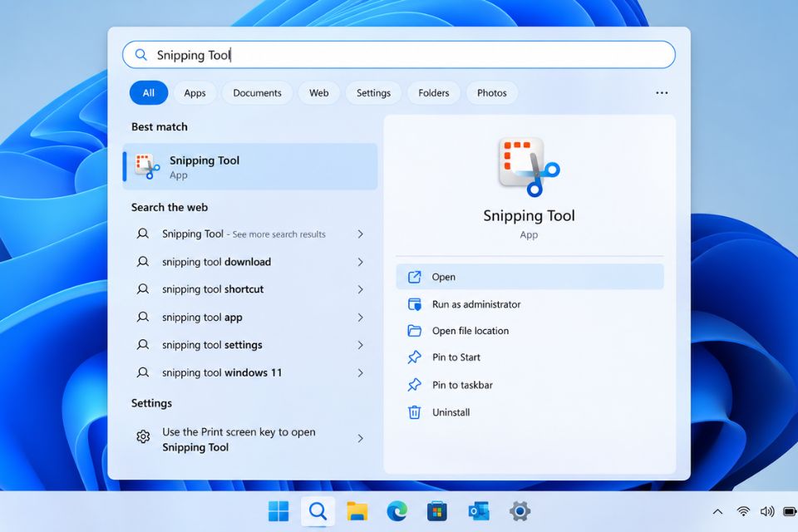The image size is (798, 532).
Task: Click the pin icon beside Pin to Start
Action: coord(414,357)
